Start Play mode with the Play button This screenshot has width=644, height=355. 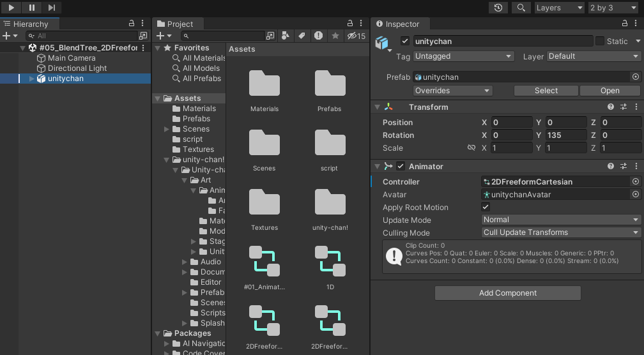point(11,8)
